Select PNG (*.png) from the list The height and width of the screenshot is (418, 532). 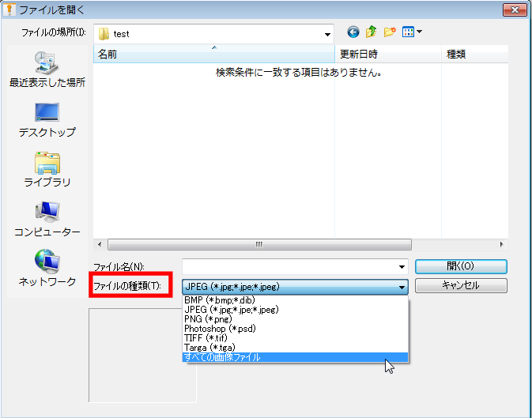pyautogui.click(x=295, y=319)
